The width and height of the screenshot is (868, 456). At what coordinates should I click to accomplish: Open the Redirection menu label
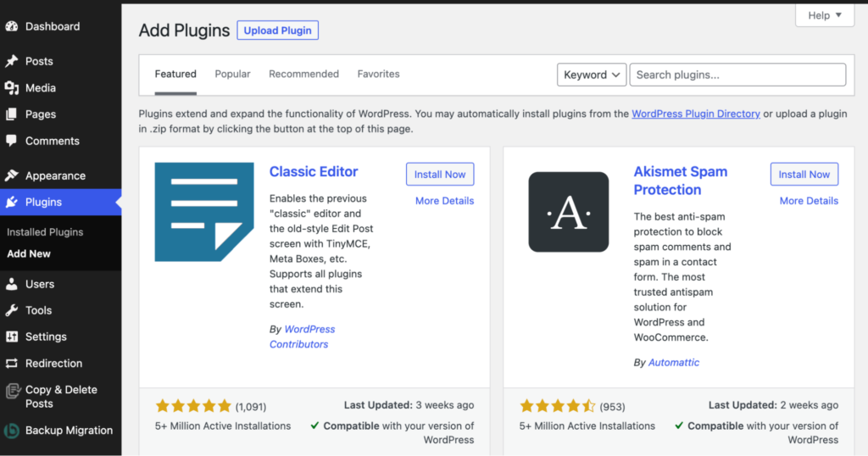tap(53, 363)
